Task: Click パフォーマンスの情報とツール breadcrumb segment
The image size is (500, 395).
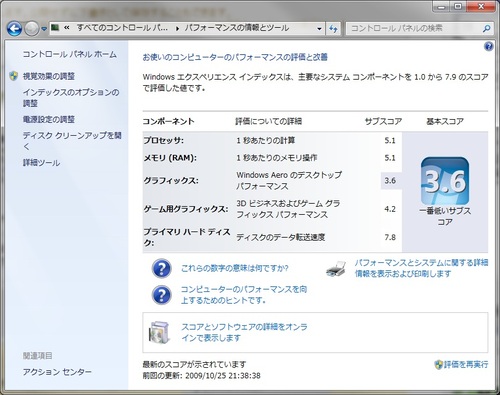Action: coord(236,28)
